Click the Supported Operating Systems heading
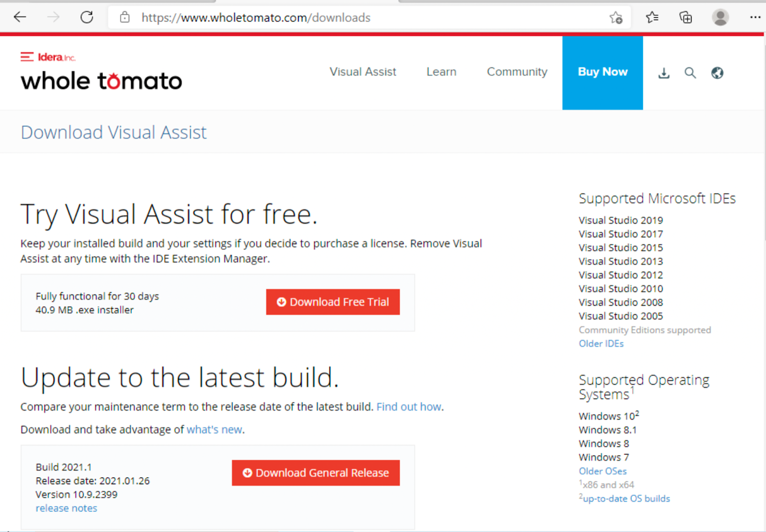The height and width of the screenshot is (532, 766). pyautogui.click(x=644, y=387)
